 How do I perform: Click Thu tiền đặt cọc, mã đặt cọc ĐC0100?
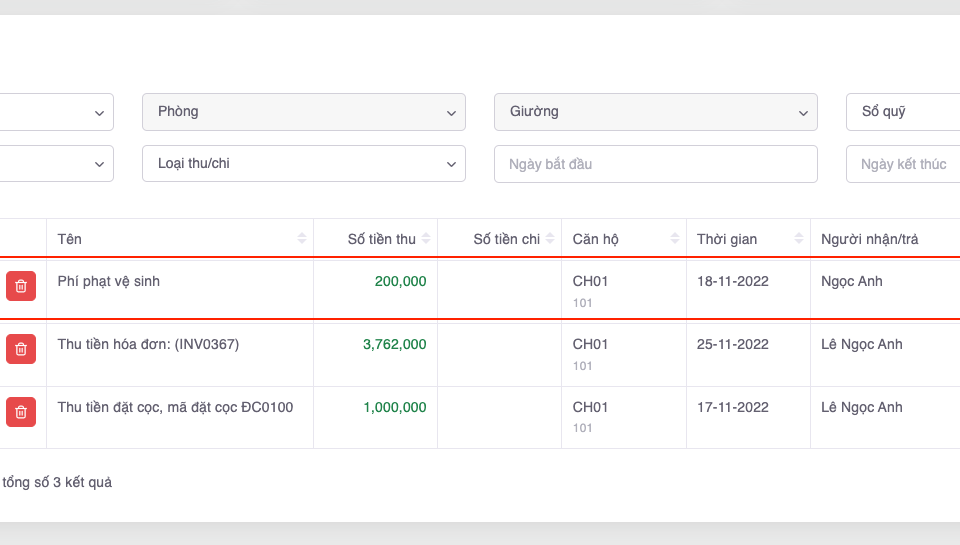pyautogui.click(x=175, y=407)
